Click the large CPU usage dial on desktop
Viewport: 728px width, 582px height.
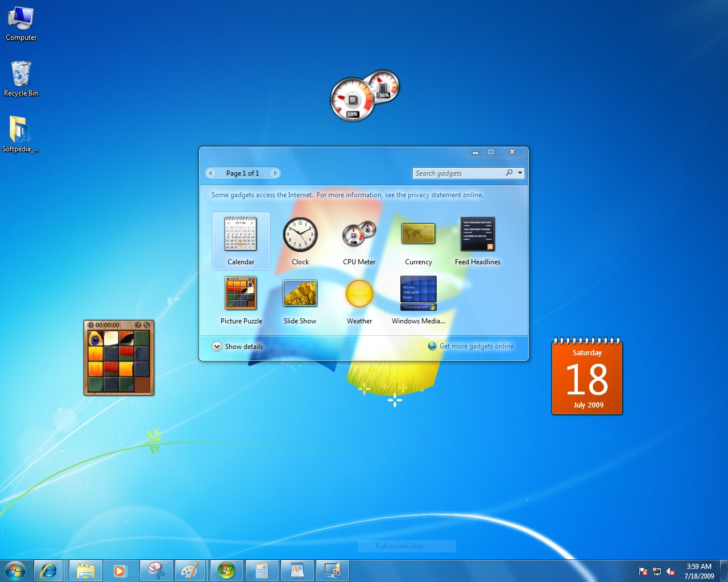point(353,100)
